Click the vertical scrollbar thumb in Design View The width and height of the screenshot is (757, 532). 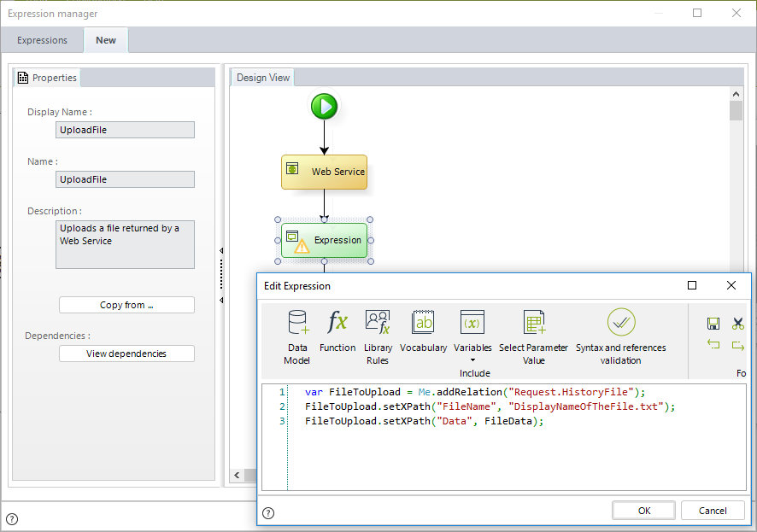736,110
